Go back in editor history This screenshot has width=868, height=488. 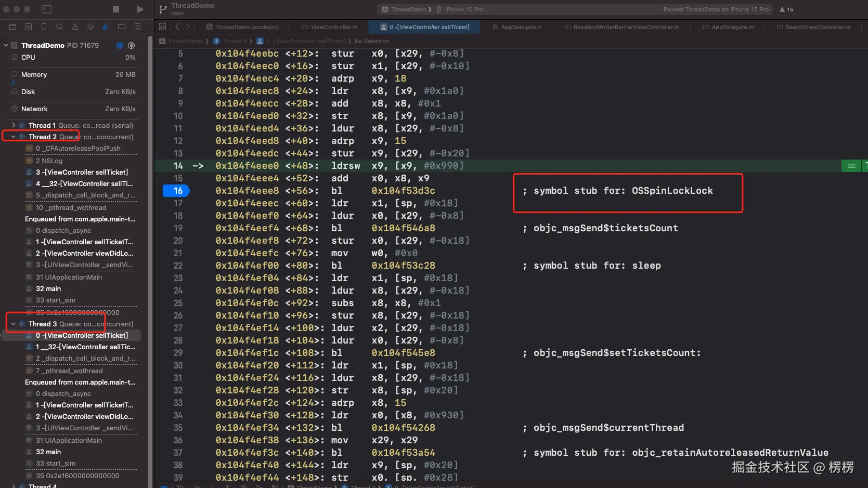pyautogui.click(x=177, y=27)
